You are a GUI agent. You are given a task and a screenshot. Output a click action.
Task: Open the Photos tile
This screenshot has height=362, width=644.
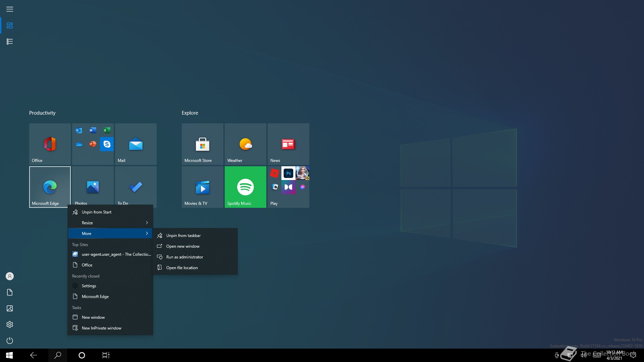93,185
